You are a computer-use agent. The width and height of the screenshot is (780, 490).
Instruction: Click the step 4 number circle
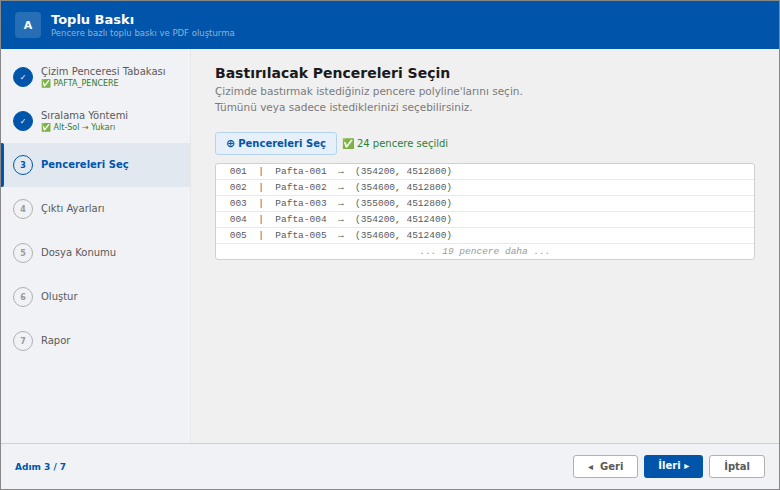pyautogui.click(x=23, y=209)
